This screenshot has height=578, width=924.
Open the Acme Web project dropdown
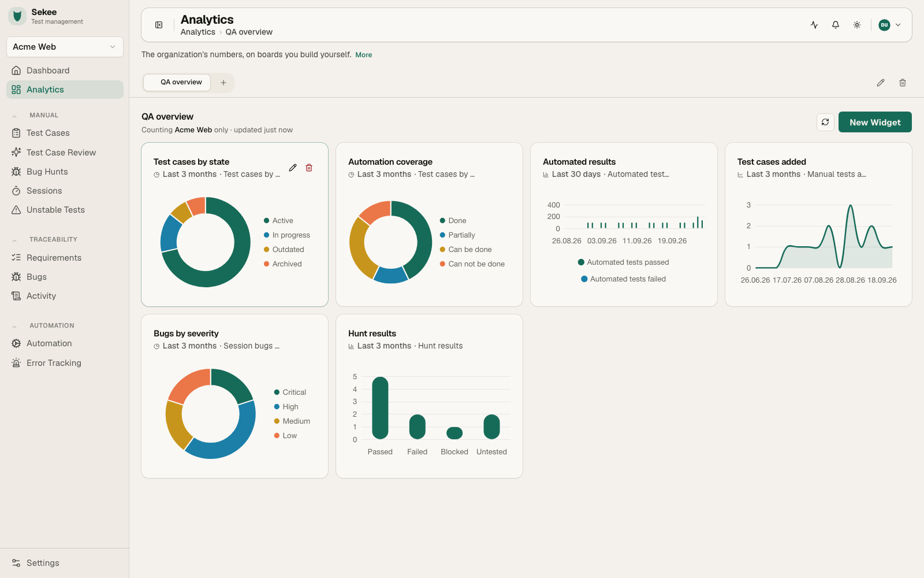pyautogui.click(x=65, y=47)
